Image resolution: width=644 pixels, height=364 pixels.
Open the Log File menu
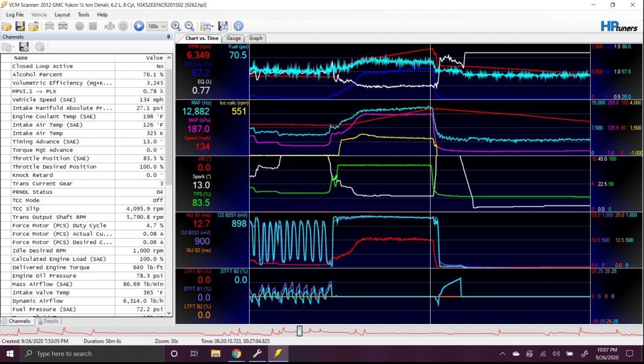point(15,14)
